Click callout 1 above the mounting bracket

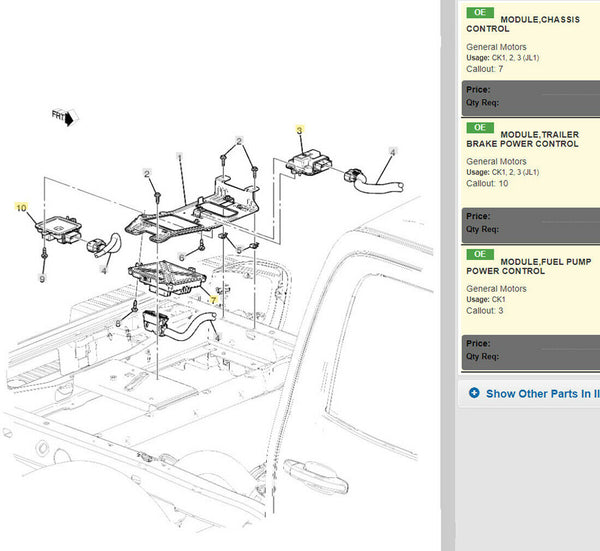pos(179,157)
